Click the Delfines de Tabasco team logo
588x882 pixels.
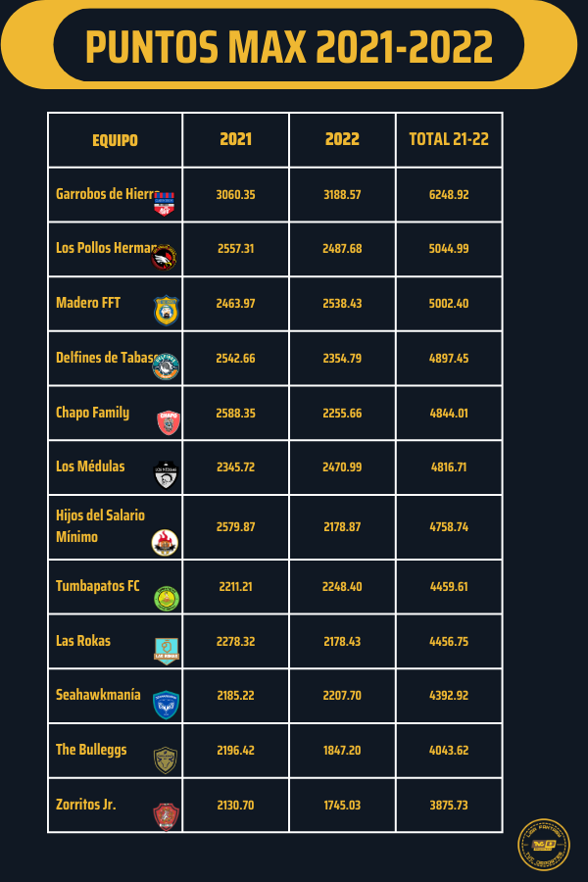point(165,366)
